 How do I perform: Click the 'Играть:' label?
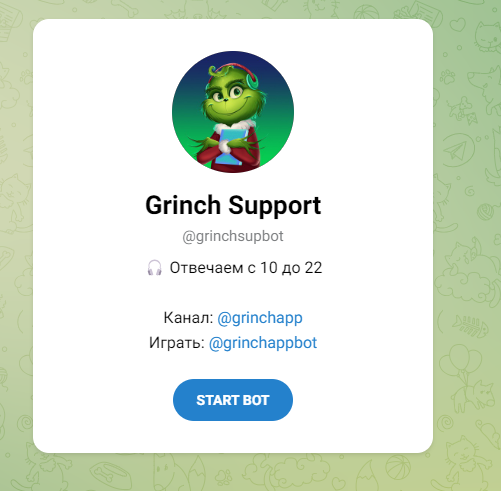(x=177, y=343)
